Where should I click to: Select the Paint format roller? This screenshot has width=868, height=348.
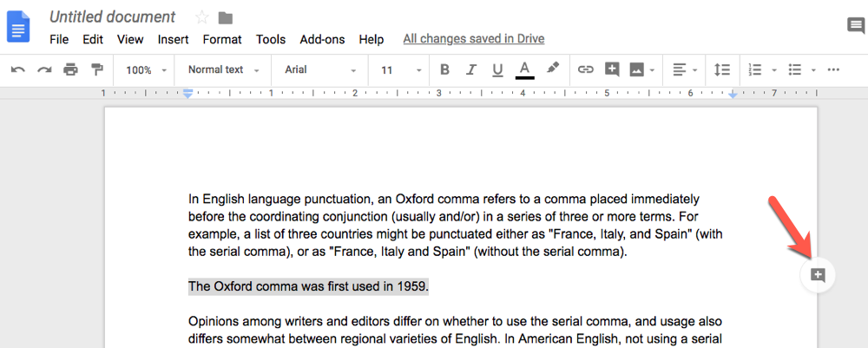click(97, 69)
